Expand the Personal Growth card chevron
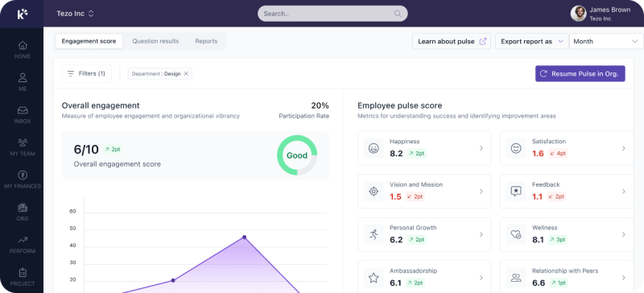Viewport: 644px width, 293px height. (x=481, y=235)
